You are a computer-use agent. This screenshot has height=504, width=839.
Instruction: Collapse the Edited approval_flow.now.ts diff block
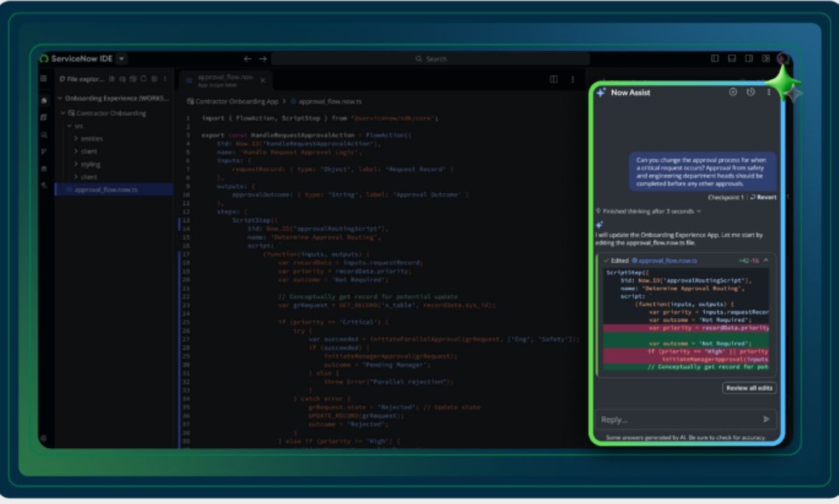766,260
